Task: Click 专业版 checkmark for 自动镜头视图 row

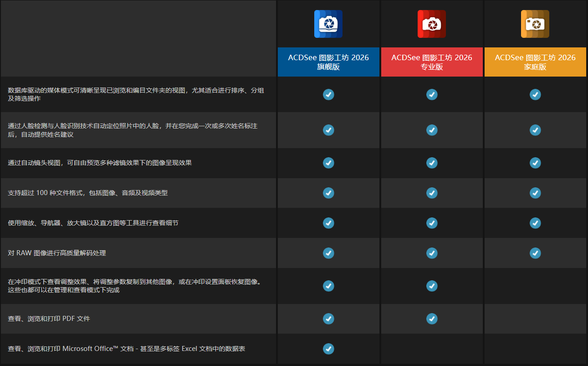Action: point(432,163)
